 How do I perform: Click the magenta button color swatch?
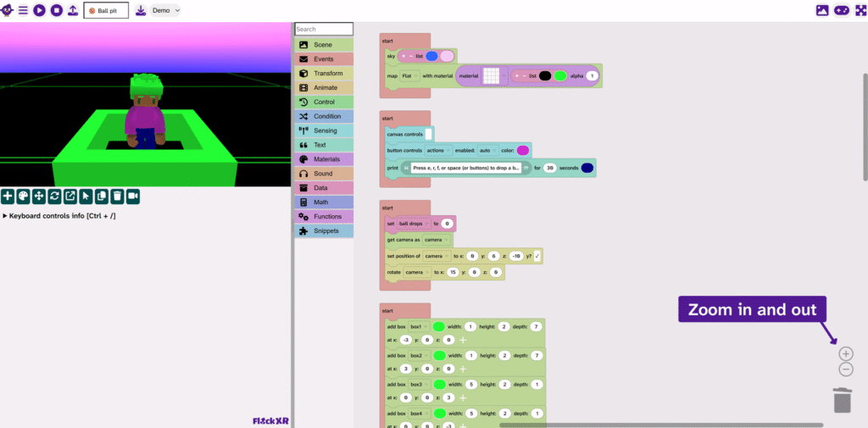[522, 150]
